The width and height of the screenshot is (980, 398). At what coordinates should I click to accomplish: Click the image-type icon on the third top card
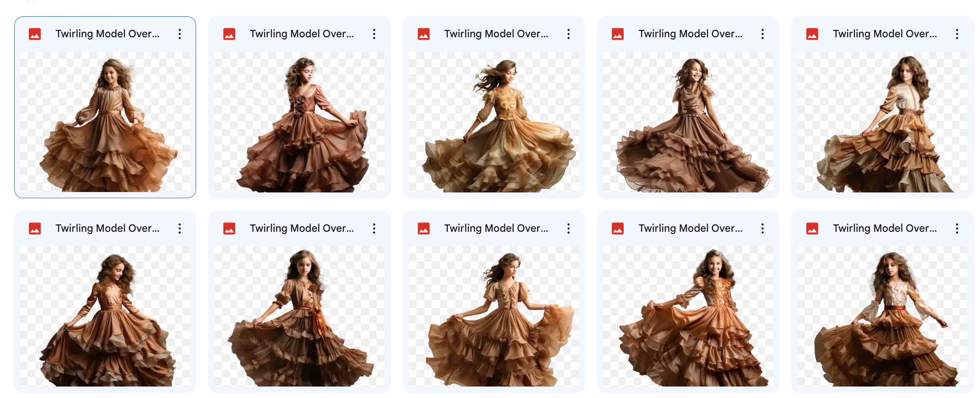(424, 34)
